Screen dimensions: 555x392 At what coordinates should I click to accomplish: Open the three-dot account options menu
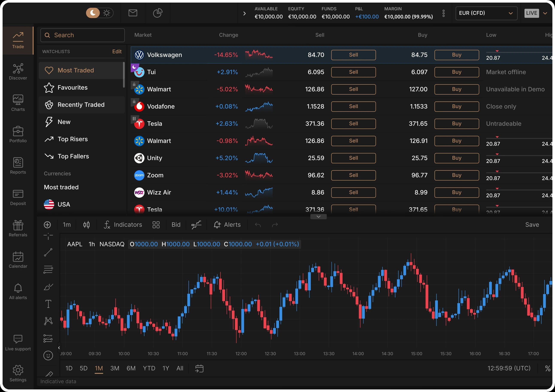click(443, 13)
